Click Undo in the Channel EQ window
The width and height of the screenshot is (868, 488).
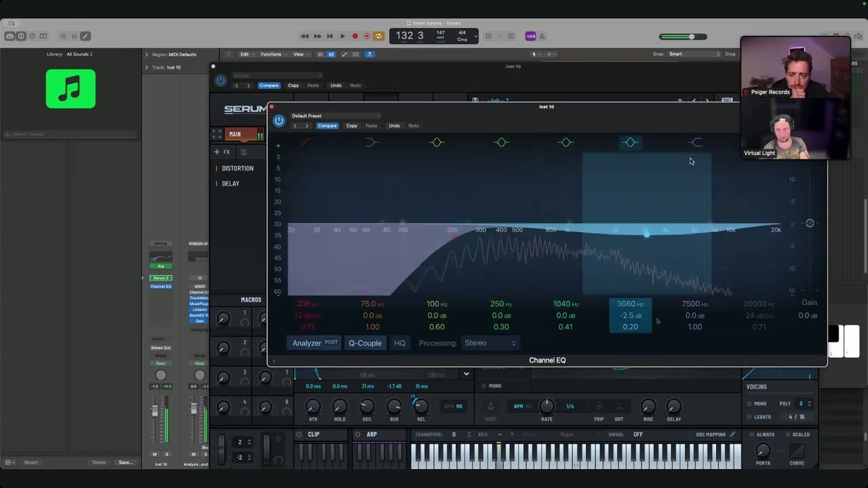pyautogui.click(x=394, y=125)
